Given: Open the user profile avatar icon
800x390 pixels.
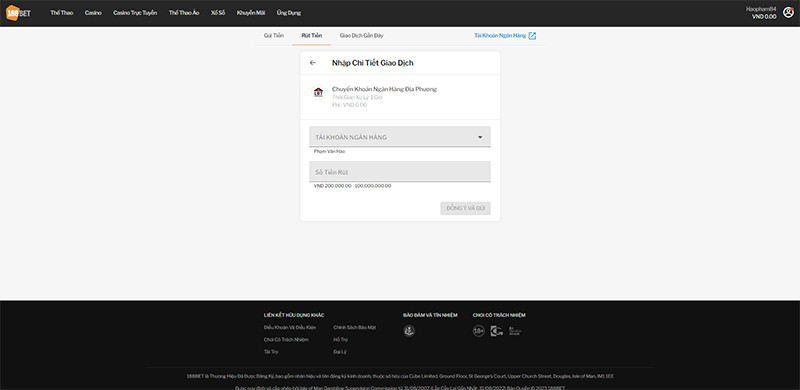Looking at the screenshot, I should [788, 13].
